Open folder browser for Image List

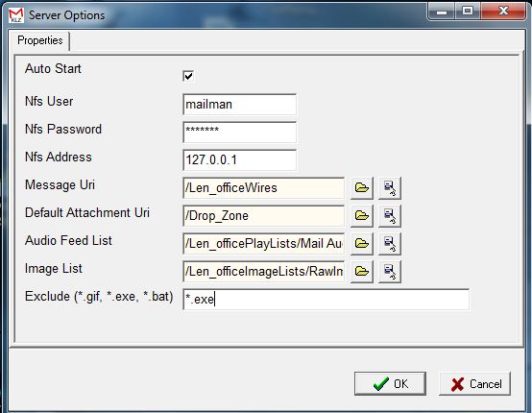click(362, 271)
